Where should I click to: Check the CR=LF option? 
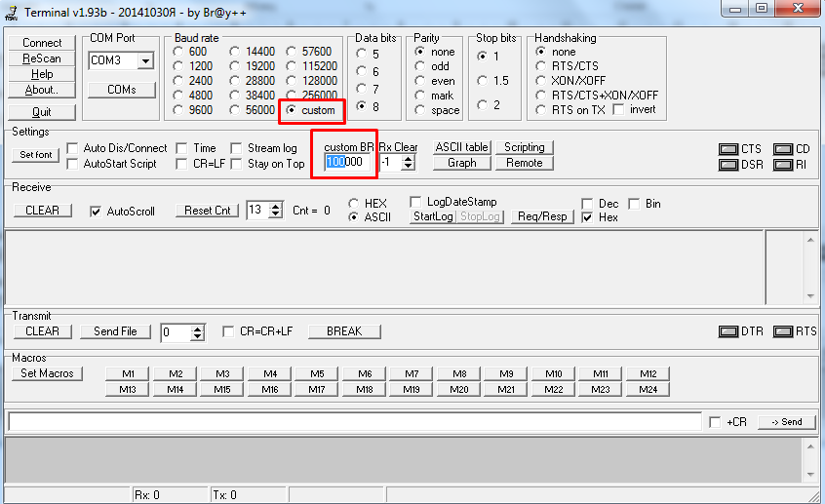[x=181, y=164]
